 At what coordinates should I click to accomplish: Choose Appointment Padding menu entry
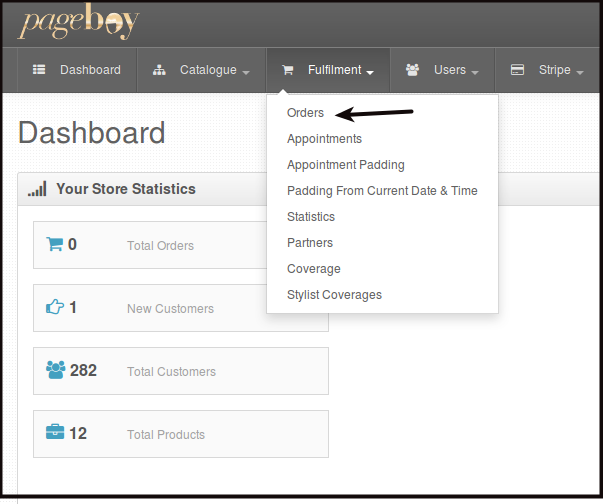pos(346,165)
